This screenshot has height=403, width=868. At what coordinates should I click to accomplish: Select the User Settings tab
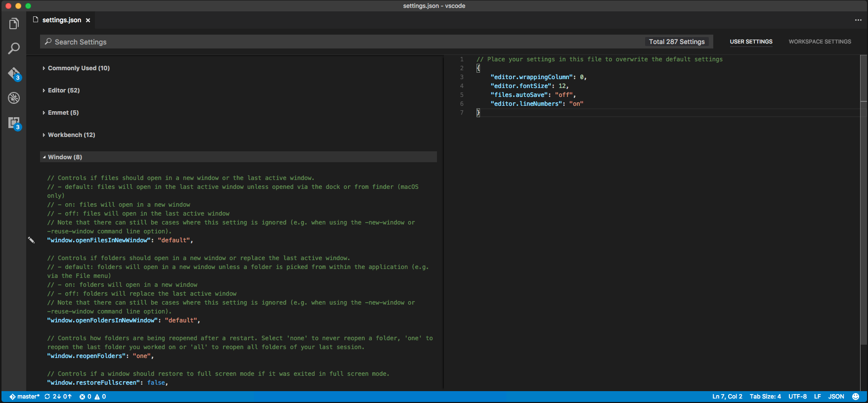[751, 42]
